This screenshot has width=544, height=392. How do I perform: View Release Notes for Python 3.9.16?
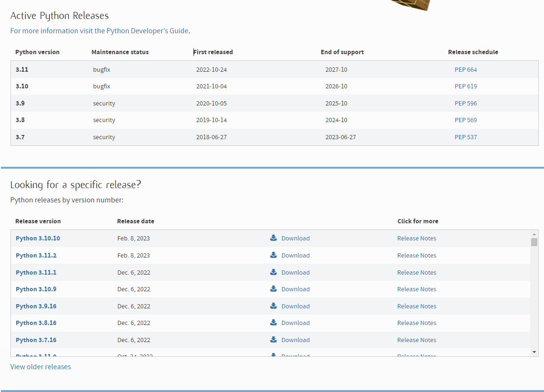coord(417,306)
